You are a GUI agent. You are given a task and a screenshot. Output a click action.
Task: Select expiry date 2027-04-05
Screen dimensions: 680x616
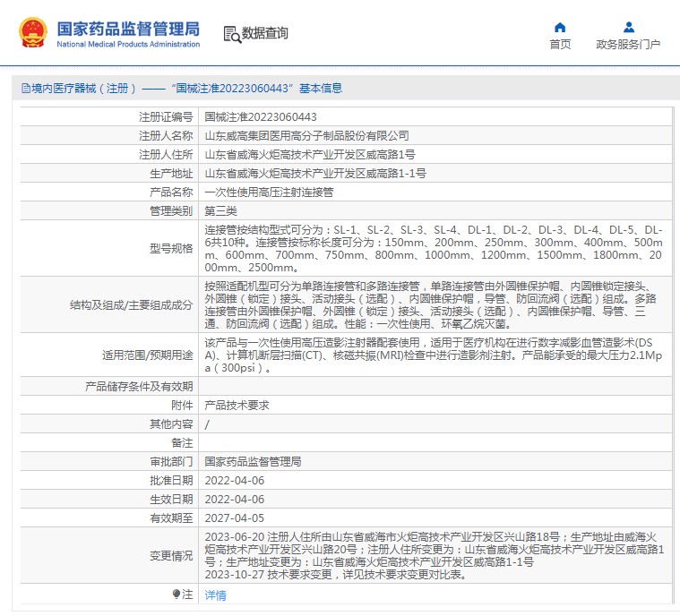[x=234, y=518]
